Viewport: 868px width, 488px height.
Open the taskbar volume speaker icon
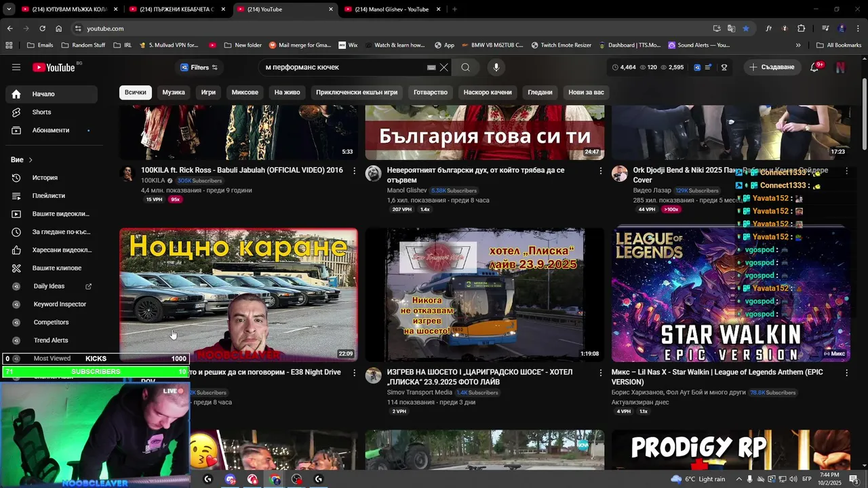point(793,479)
